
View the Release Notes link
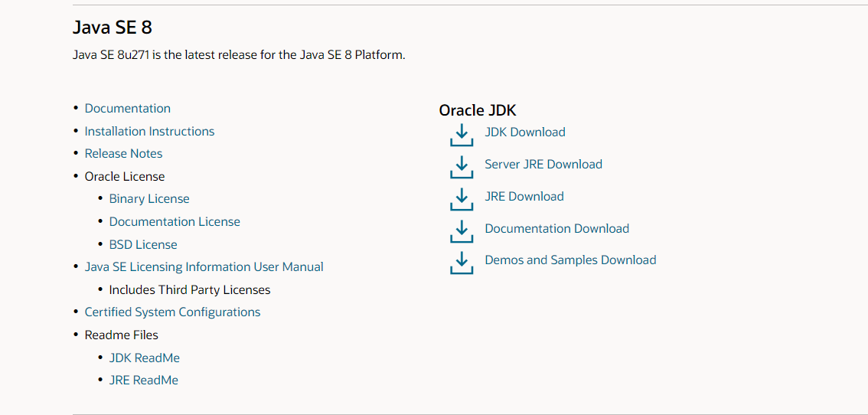(123, 153)
